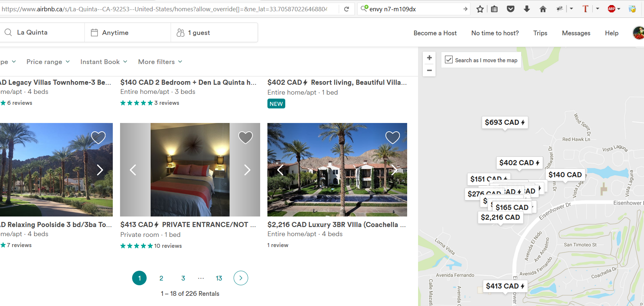
Task: Favorite the Luxury 3BR Villa listing heart
Action: 393,137
